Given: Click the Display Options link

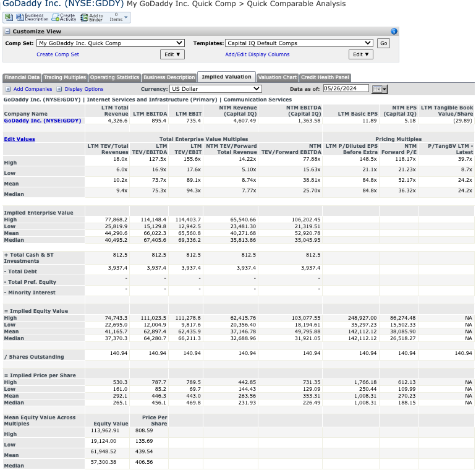Looking at the screenshot, I should tap(84, 89).
